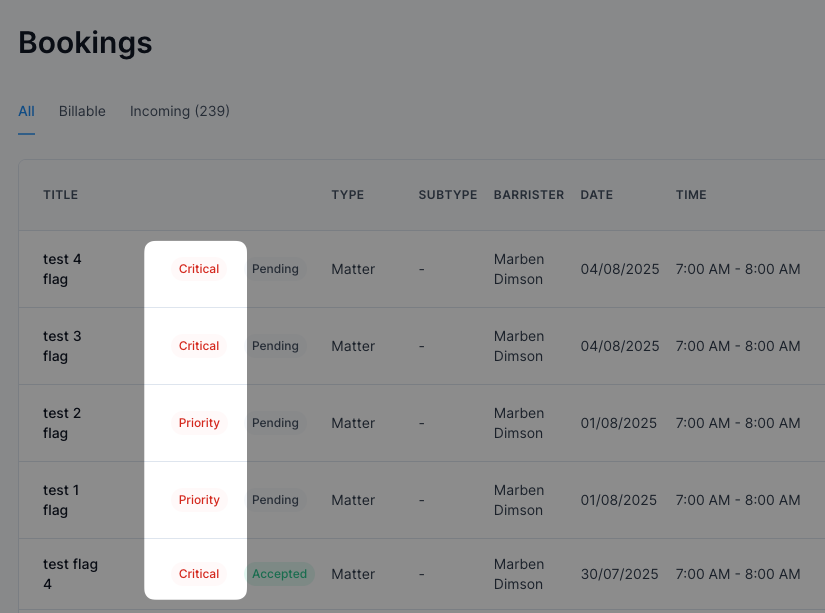The image size is (825, 613).
Task: Open the test 4 flag booking title
Action: click(x=62, y=269)
